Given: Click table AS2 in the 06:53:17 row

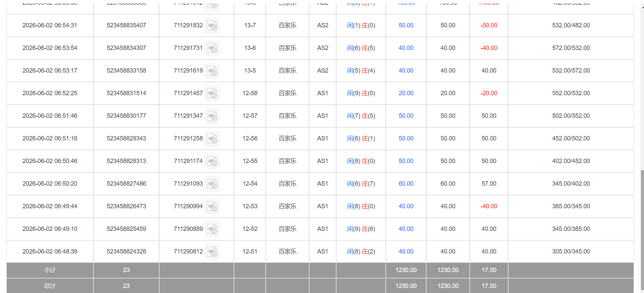Looking at the screenshot, I should [x=323, y=71].
